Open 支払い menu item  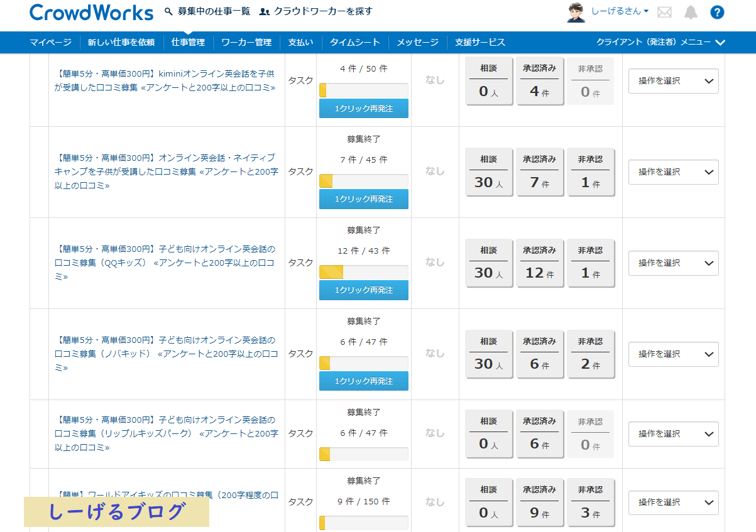point(300,42)
